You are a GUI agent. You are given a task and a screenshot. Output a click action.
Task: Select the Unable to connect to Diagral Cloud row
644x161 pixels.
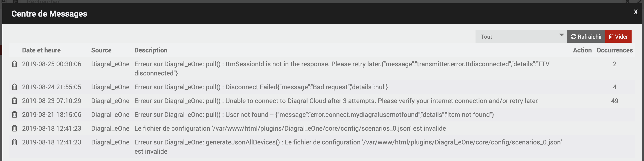pyautogui.click(x=322, y=101)
